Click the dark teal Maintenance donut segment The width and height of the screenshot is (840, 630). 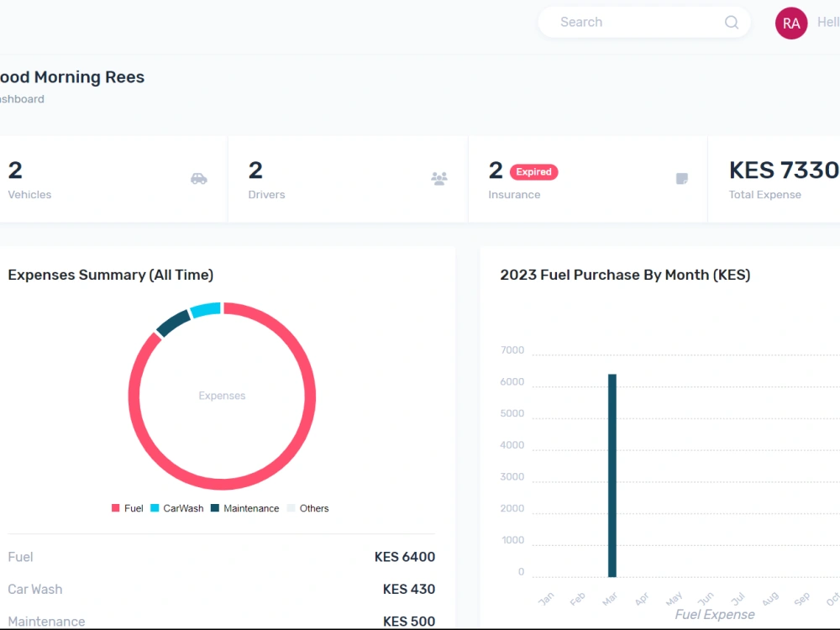(173, 323)
